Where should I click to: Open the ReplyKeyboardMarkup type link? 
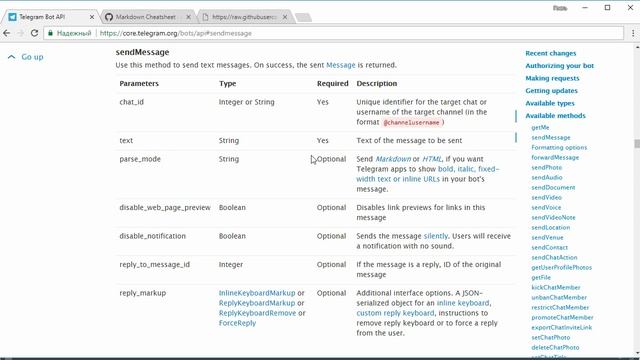coord(257,303)
